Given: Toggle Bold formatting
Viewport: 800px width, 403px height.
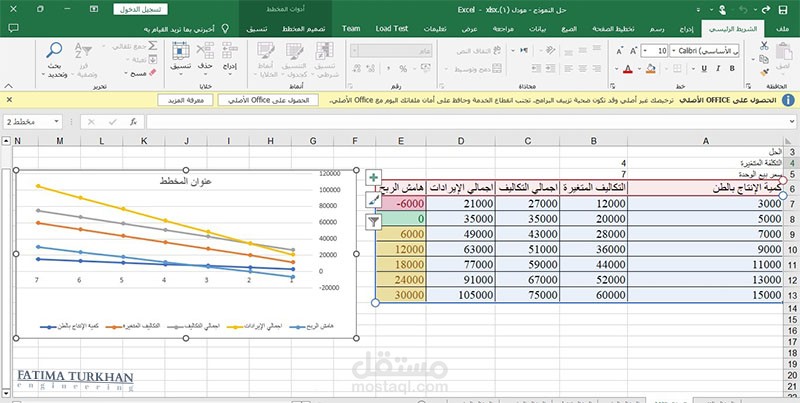Looking at the screenshot, I should pos(732,68).
